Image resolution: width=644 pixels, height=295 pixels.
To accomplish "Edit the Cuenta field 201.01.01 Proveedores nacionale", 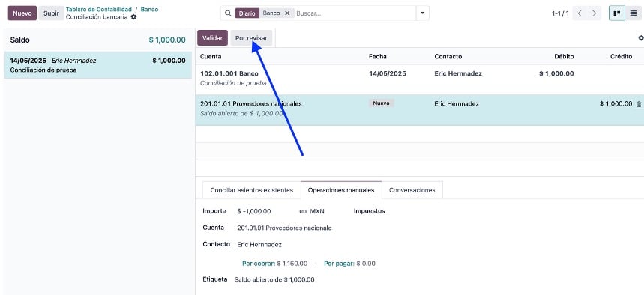I will coord(284,228).
